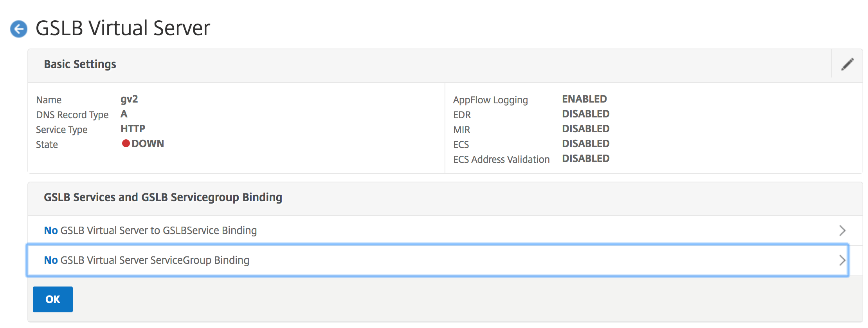Click the AppFlow Logging ENABLED value

584,99
